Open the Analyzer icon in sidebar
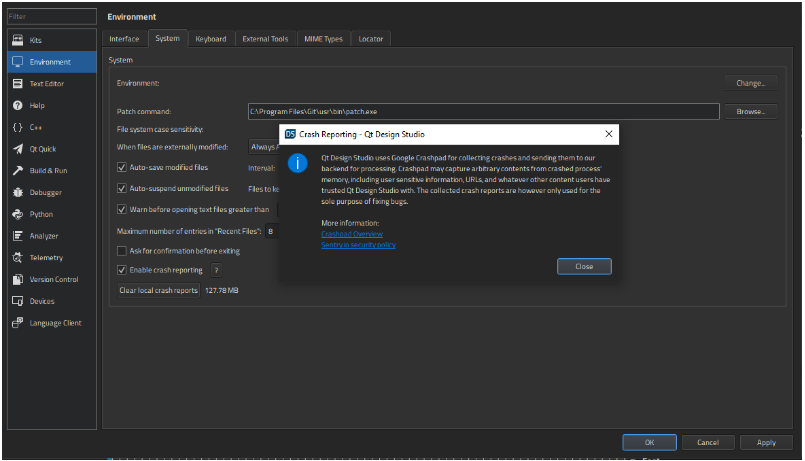 click(x=17, y=236)
